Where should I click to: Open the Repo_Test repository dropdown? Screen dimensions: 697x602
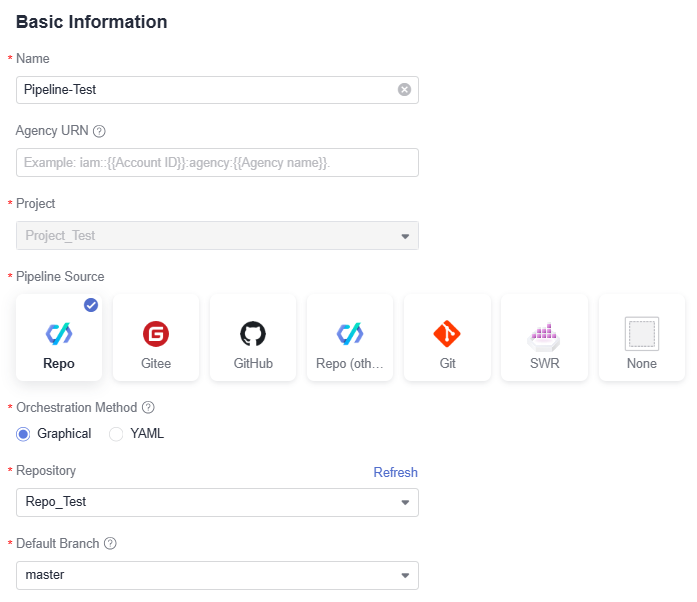(x=217, y=502)
